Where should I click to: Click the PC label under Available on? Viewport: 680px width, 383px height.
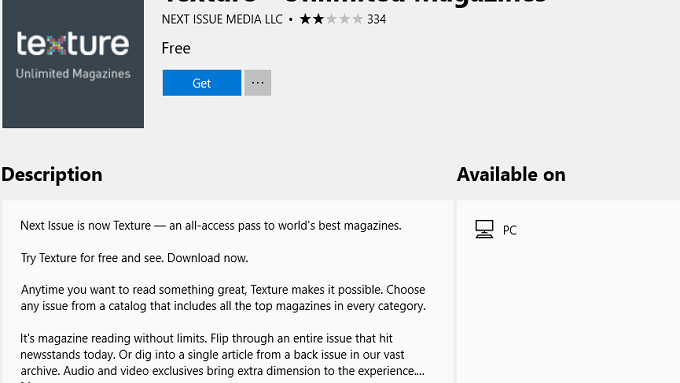click(510, 230)
